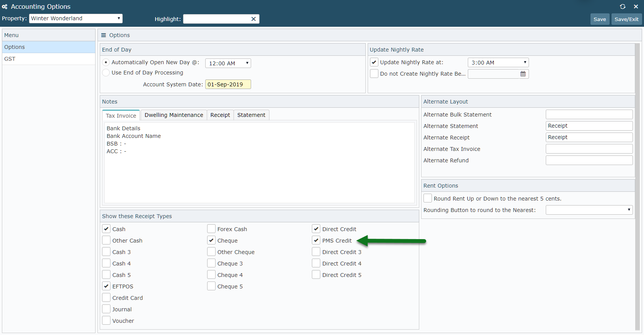This screenshot has height=335, width=644.
Task: Toggle Direct Credit receipt type
Action: click(316, 229)
